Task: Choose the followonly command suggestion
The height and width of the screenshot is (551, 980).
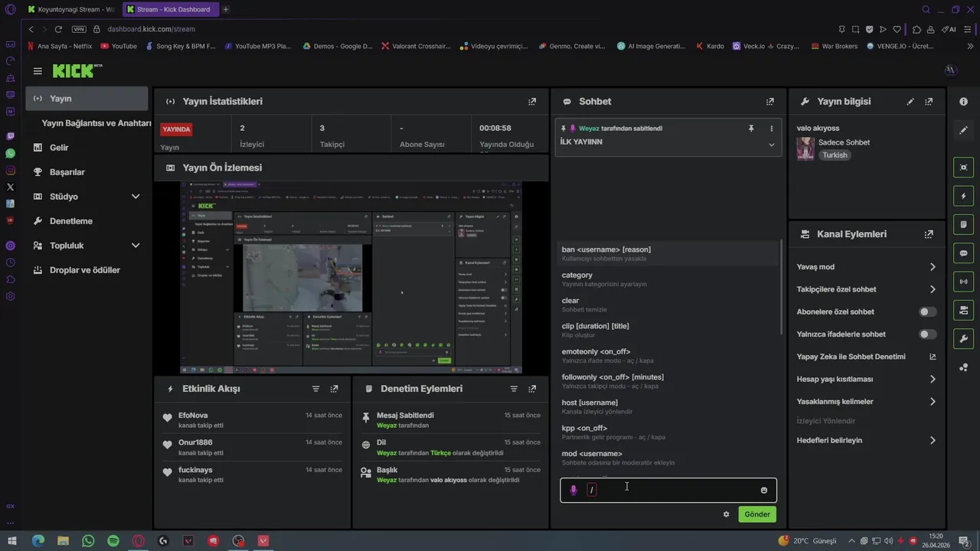Action: [x=668, y=381]
